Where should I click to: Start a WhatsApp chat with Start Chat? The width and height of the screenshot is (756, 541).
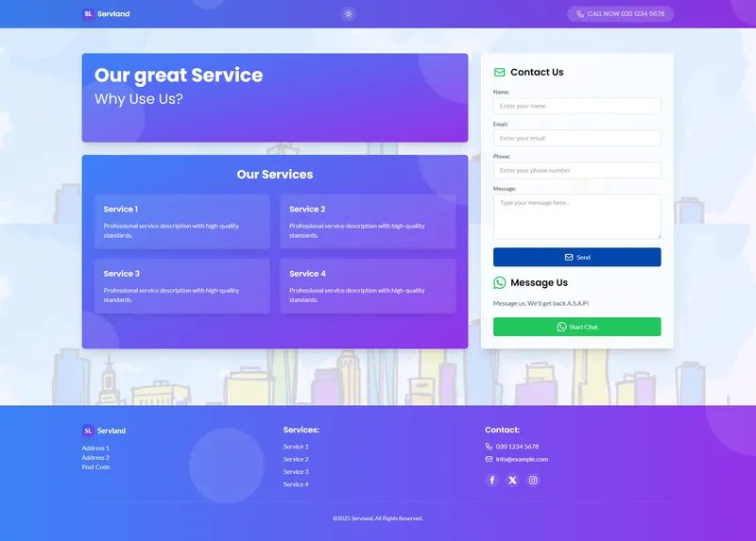point(576,327)
